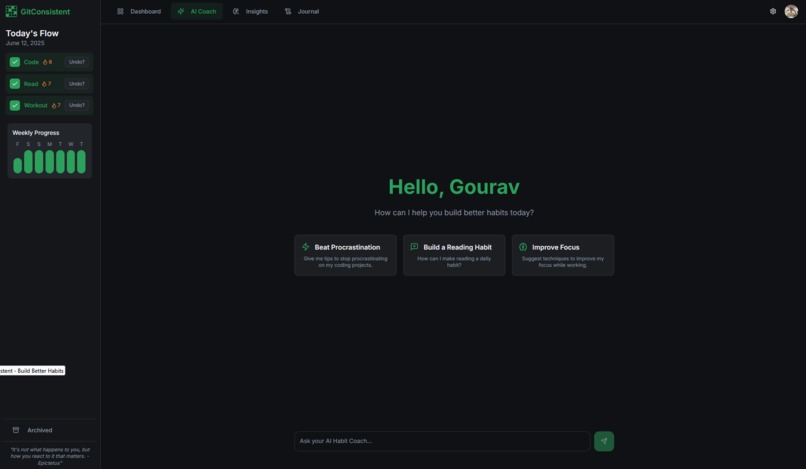Click the Workout streak flame icon
Screen dimensions: 806x469
tap(53, 105)
